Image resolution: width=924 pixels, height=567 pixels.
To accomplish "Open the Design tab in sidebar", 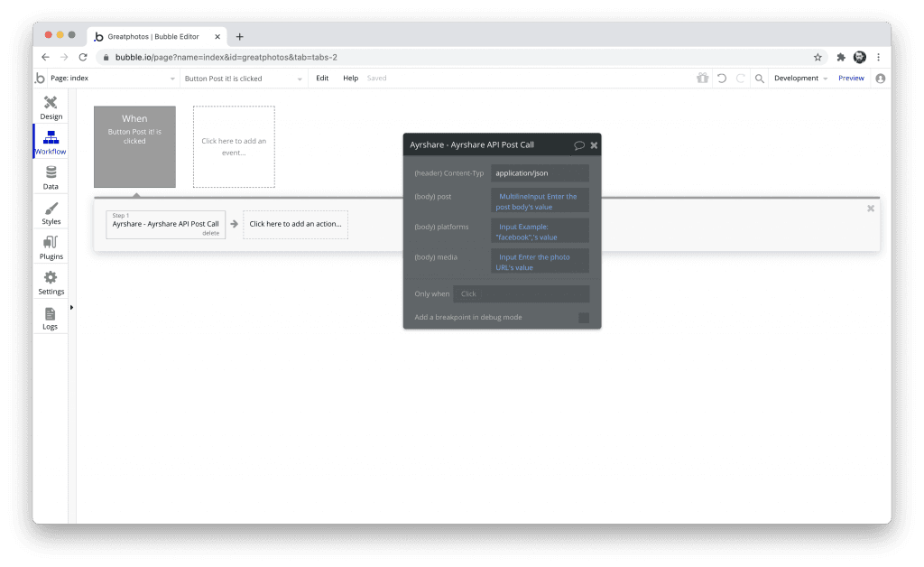I will tap(51, 107).
